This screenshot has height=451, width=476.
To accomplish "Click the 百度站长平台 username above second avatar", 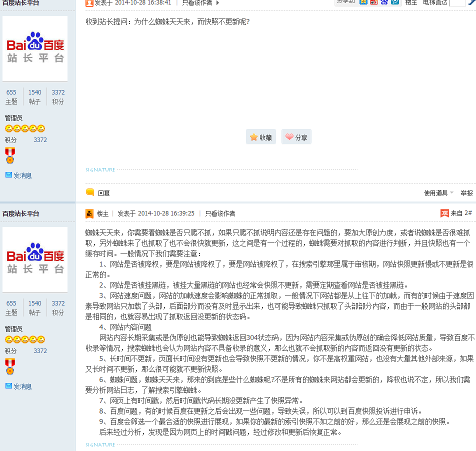I will [x=20, y=213].
